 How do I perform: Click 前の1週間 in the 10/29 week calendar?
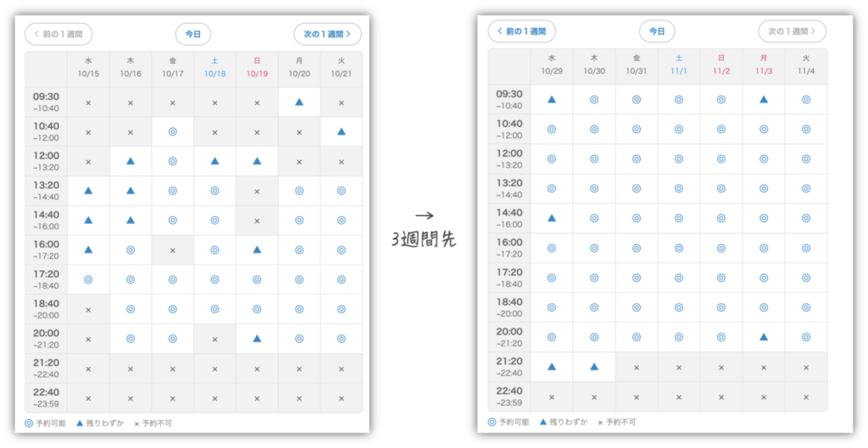521,31
